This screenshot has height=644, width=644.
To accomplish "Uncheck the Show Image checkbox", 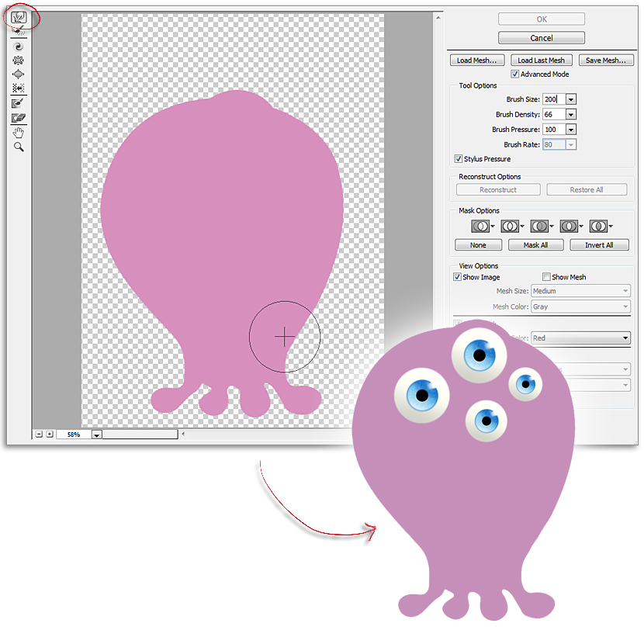I will click(x=457, y=277).
